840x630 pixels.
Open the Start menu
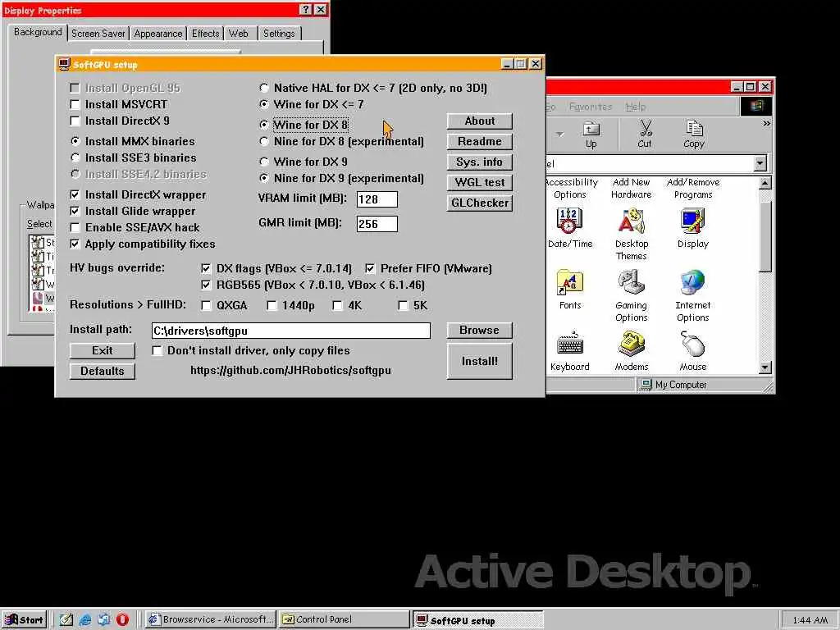click(24, 620)
